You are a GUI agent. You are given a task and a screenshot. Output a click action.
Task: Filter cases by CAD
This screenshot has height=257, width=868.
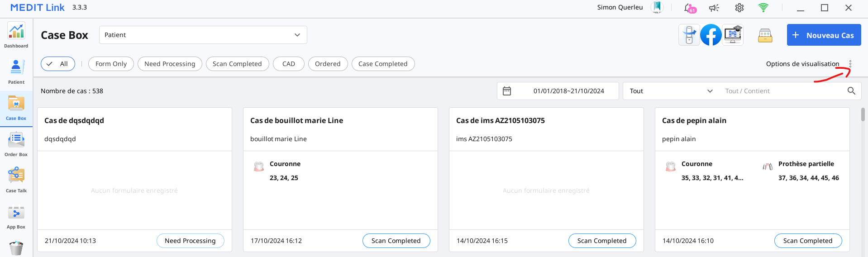pyautogui.click(x=289, y=64)
